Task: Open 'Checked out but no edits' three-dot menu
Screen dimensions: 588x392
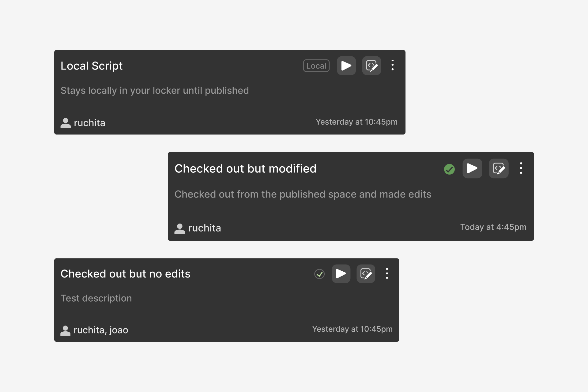Action: [387, 273]
